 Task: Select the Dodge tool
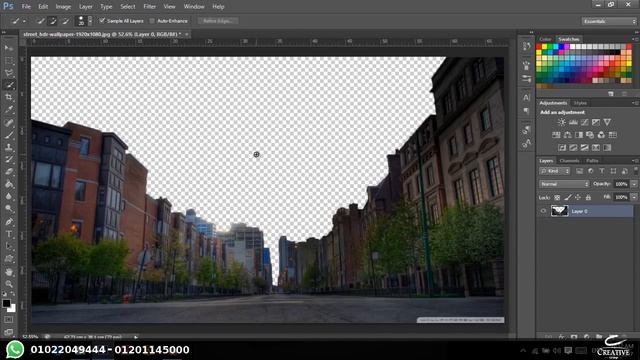click(x=9, y=209)
